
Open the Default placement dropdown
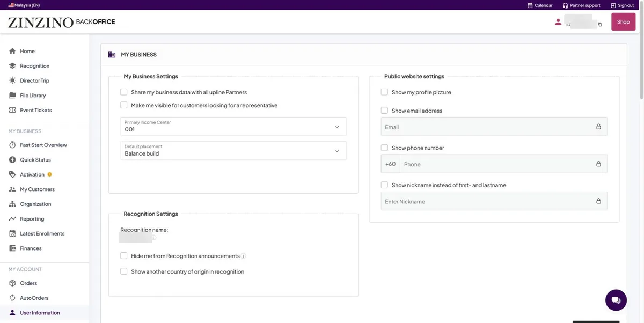[x=233, y=150]
